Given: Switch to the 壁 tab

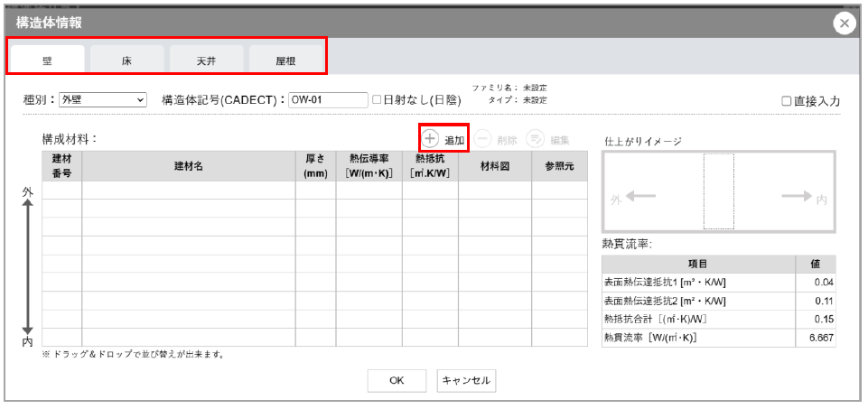Looking at the screenshot, I should (x=47, y=61).
